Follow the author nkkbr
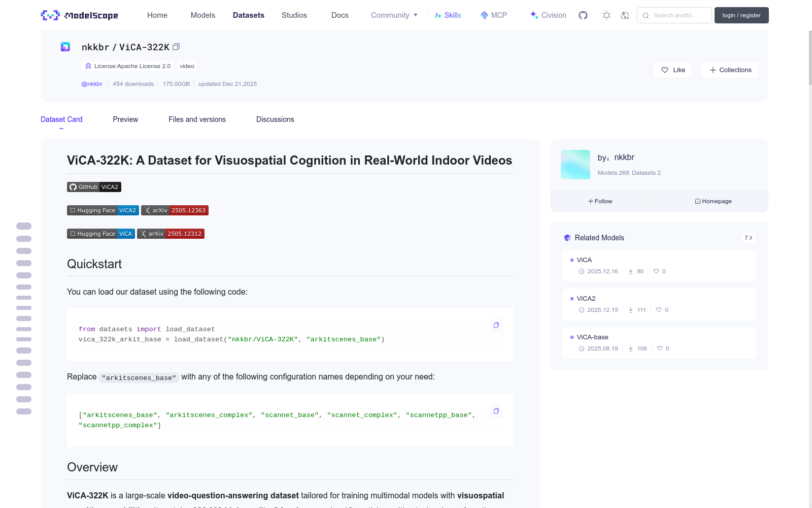 (600, 201)
